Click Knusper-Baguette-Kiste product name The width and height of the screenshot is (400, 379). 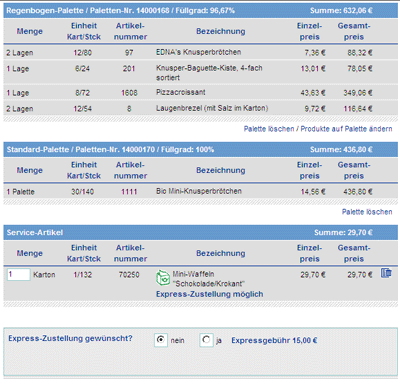tap(209, 73)
